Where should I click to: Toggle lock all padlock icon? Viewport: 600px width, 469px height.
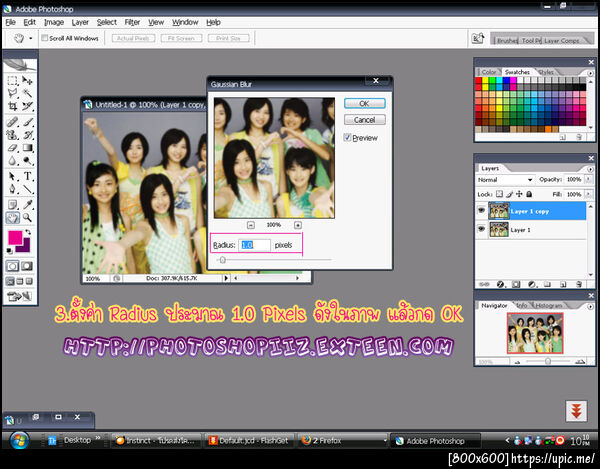pos(529,194)
